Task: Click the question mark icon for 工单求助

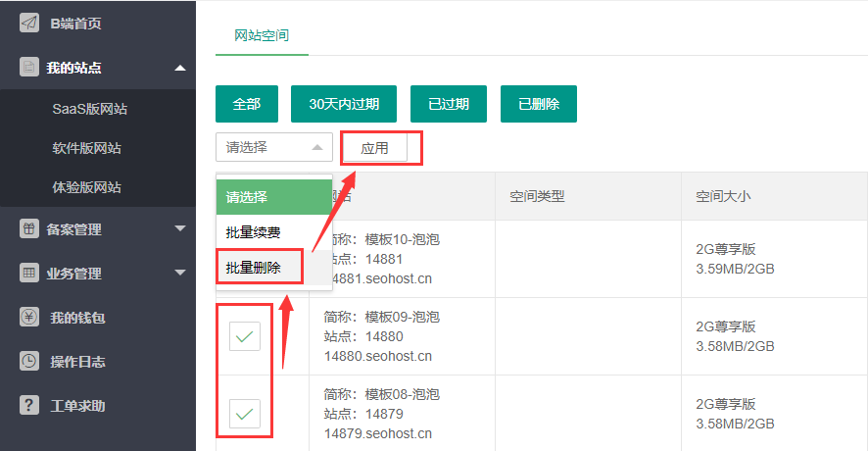Action: 29,405
